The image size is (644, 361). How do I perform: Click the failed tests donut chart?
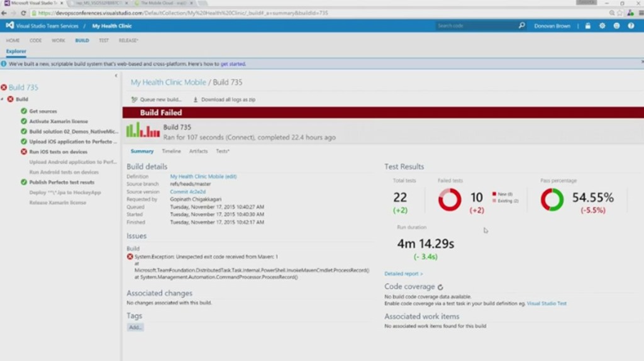click(x=450, y=199)
